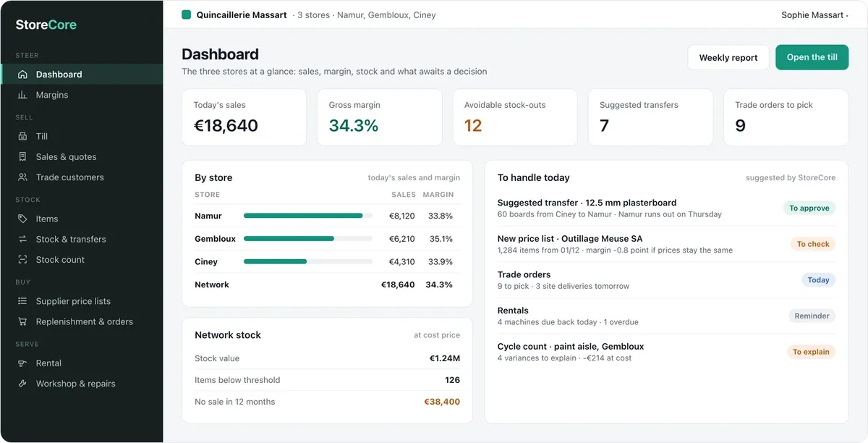Click the Ciney sales progress bar

pyautogui.click(x=308, y=261)
